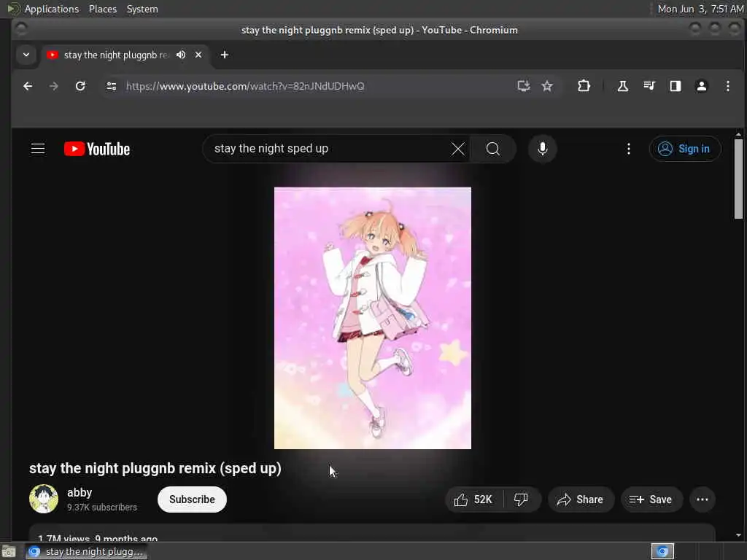The height and width of the screenshot is (560, 747).
Task: Start voice search with microphone
Action: 542,149
